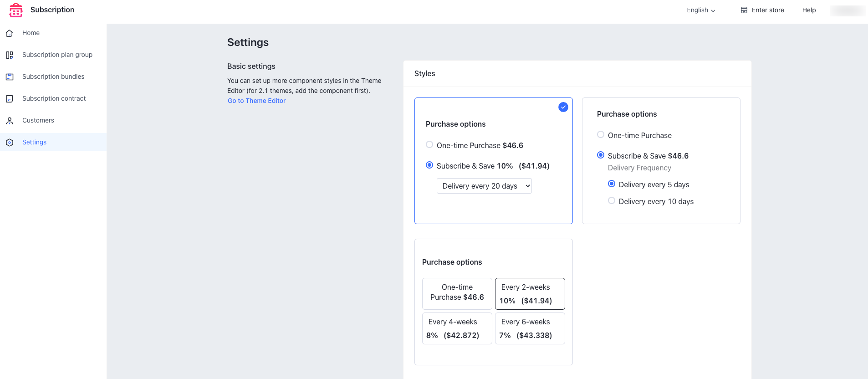The height and width of the screenshot is (379, 868).
Task: Open Subscription plan group page
Action: coord(53,55)
